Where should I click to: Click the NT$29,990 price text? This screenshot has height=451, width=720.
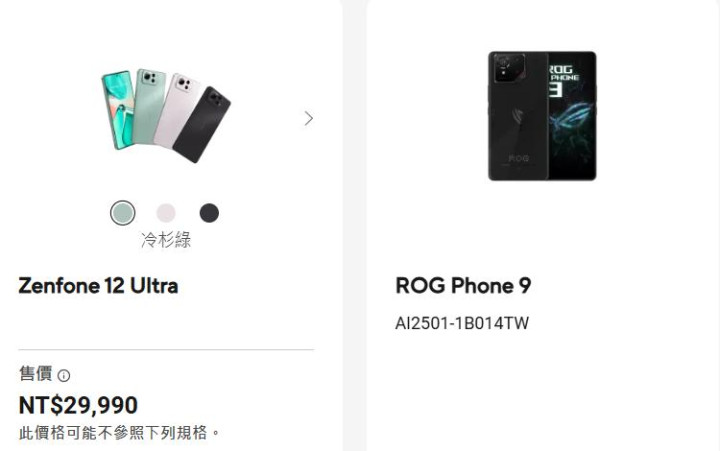(x=78, y=405)
